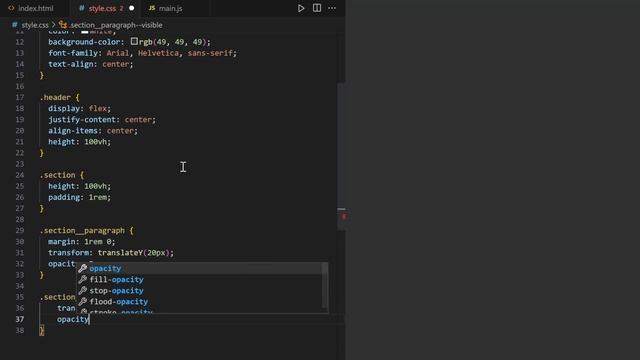The image size is (640, 360).
Task: Split the editor to the right
Action: (x=317, y=8)
